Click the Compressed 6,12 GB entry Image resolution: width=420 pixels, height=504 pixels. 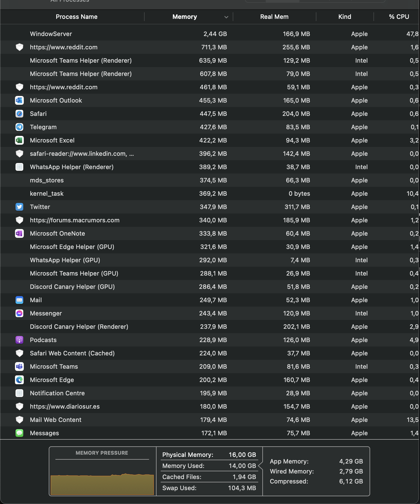click(x=316, y=481)
